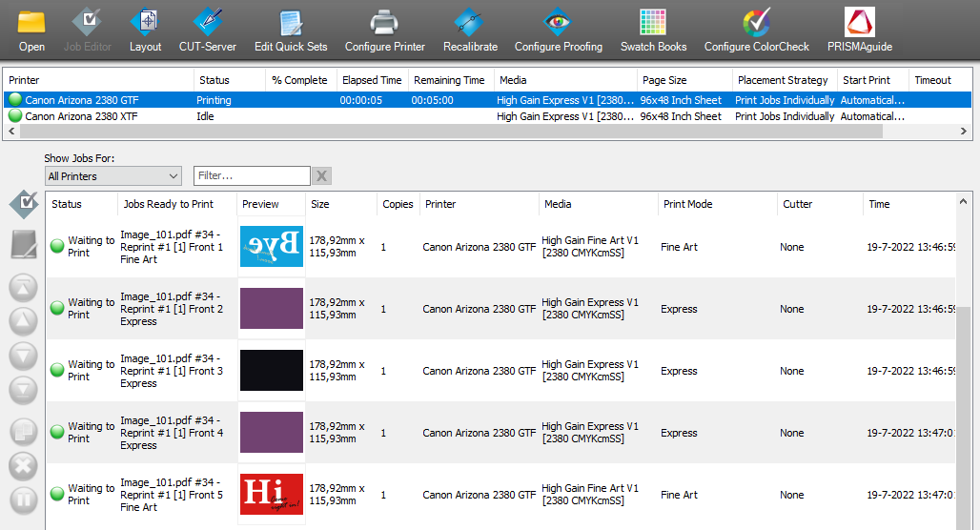
Task: Click the pause button in left sidebar
Action: click(23, 499)
